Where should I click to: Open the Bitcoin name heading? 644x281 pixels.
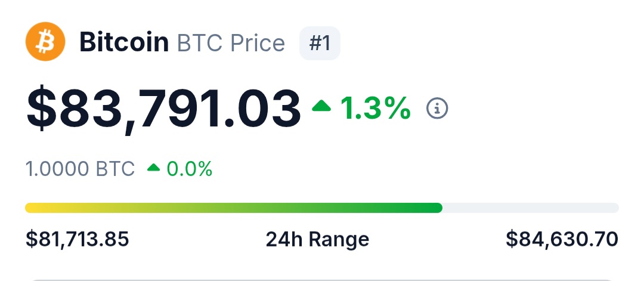[x=124, y=43]
